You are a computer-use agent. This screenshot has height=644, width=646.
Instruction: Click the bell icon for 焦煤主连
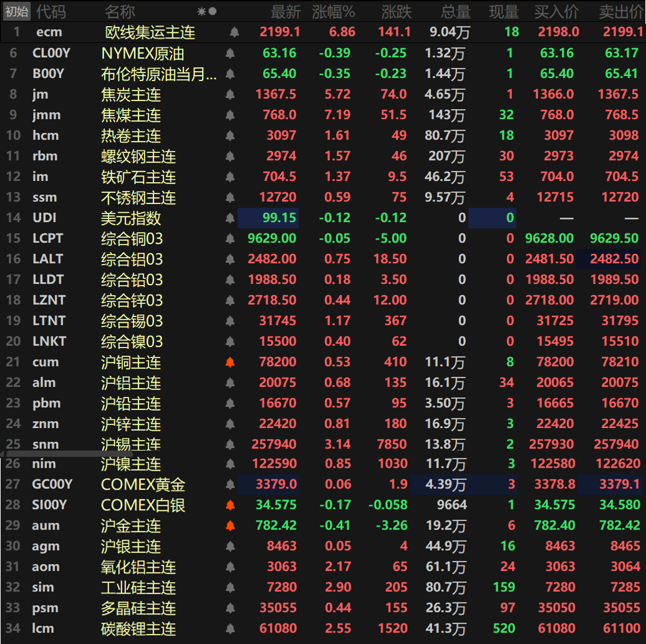point(230,115)
